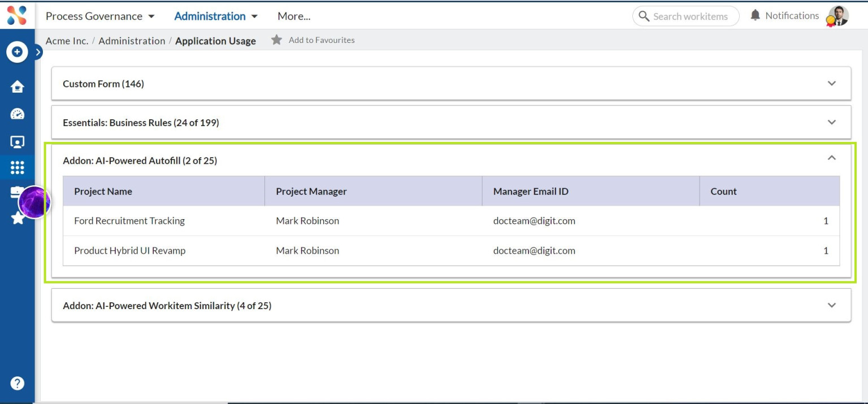Click the Notifications bell icon
Viewport: 868px width, 404px height.
(755, 15)
